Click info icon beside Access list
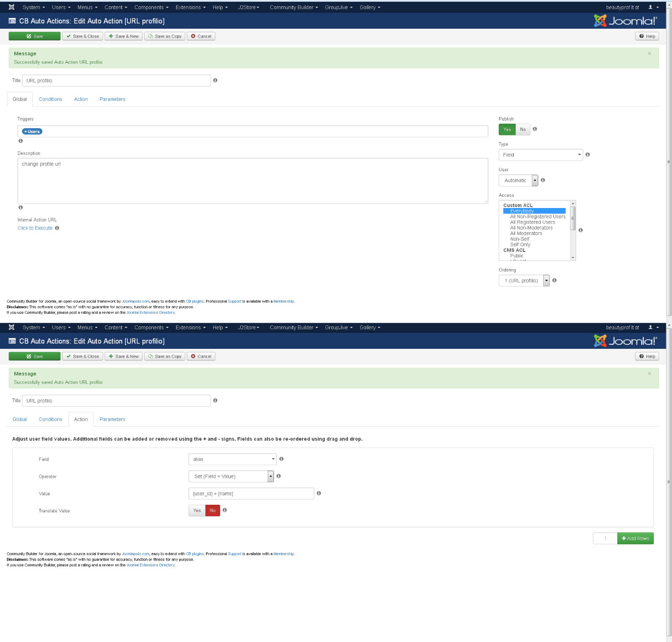The width and height of the screenshot is (672, 642). pyautogui.click(x=581, y=230)
